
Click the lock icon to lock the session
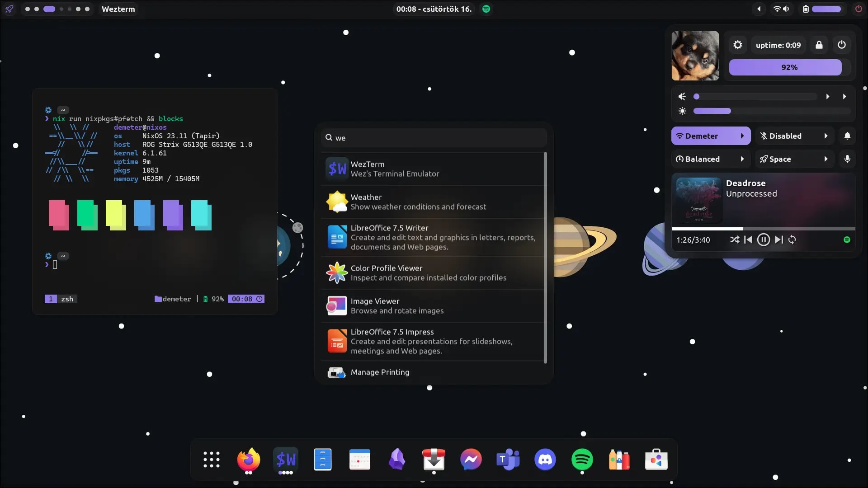819,45
